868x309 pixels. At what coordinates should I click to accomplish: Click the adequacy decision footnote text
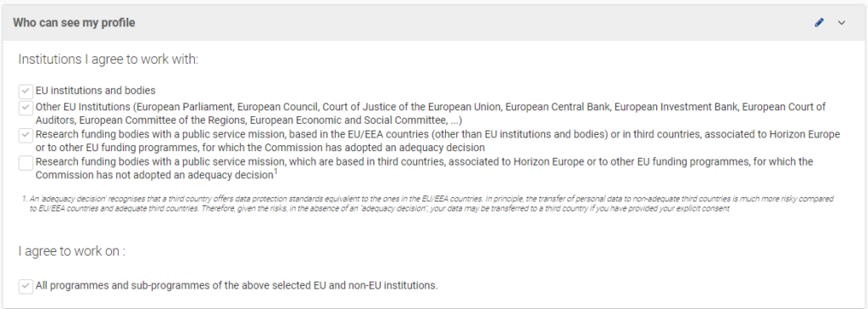(431, 204)
